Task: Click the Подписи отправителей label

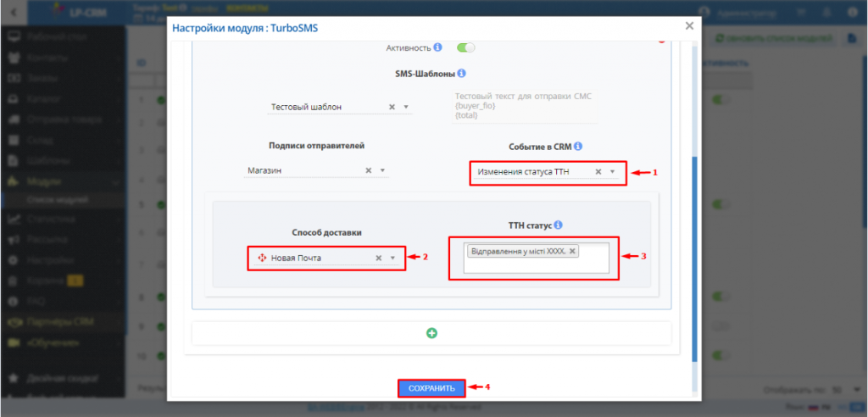Action: [x=317, y=146]
